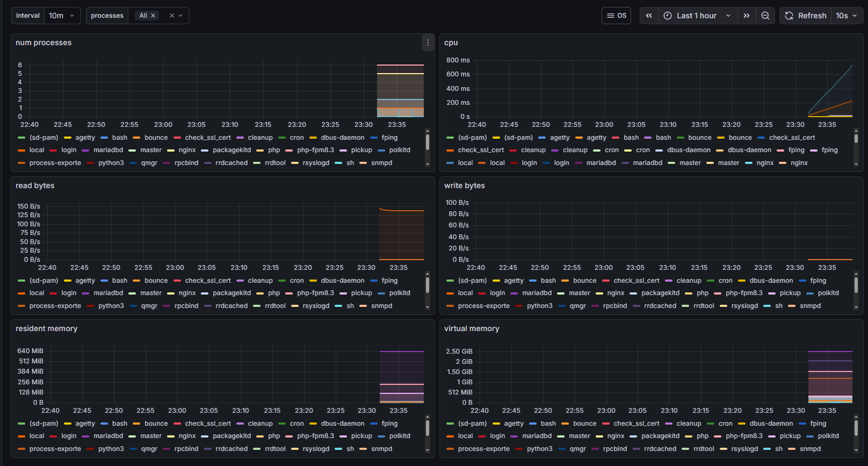Remove the 'All' processes filter chip
This screenshot has width=868, height=466.
point(153,16)
